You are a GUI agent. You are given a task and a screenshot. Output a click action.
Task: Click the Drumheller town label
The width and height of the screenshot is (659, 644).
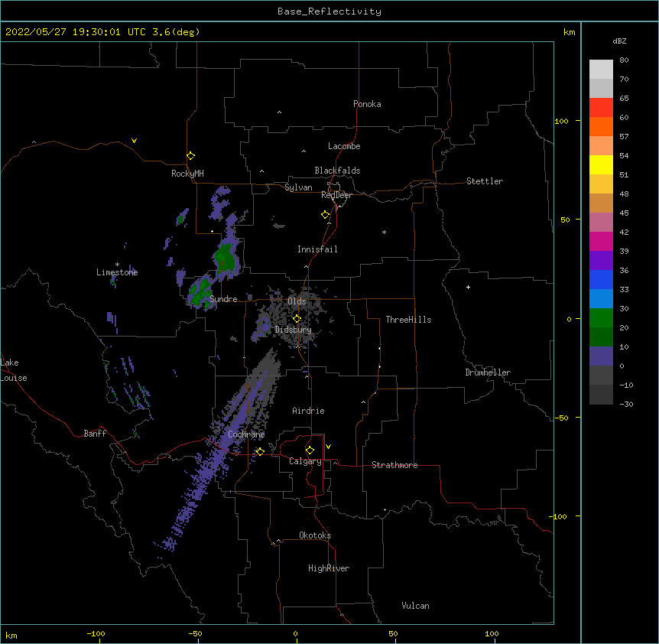click(488, 372)
